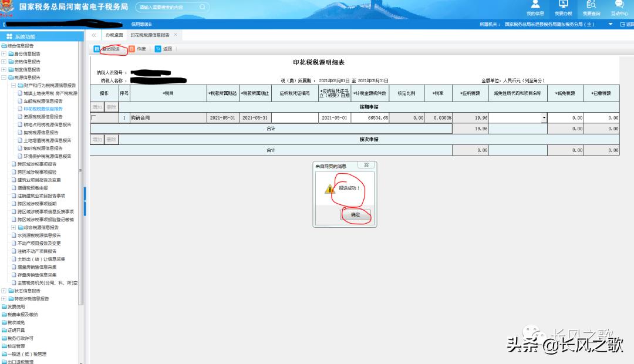
Task: Click the sidebar vertical scrollbar
Action: tap(80, 174)
